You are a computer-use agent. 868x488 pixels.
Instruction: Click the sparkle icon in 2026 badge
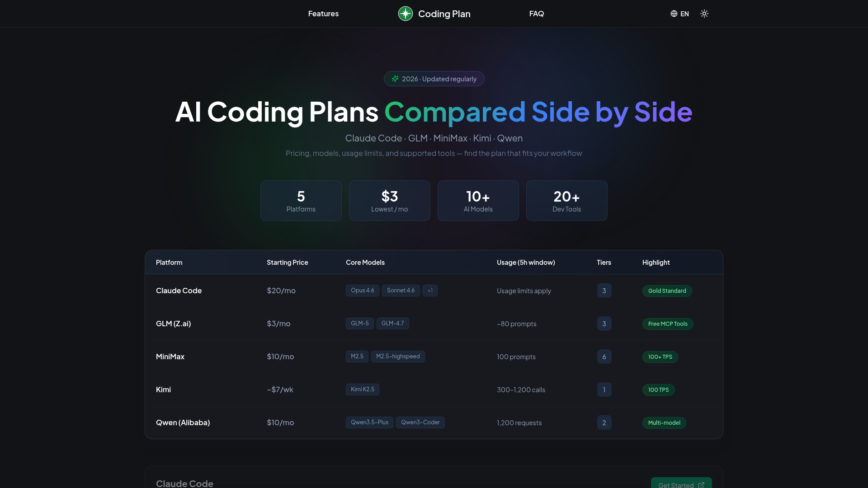tap(395, 79)
